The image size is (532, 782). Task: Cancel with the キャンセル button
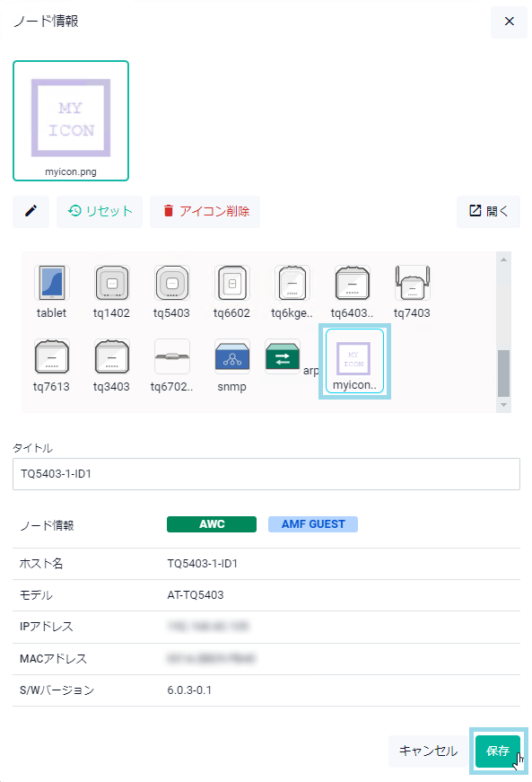coord(429,751)
